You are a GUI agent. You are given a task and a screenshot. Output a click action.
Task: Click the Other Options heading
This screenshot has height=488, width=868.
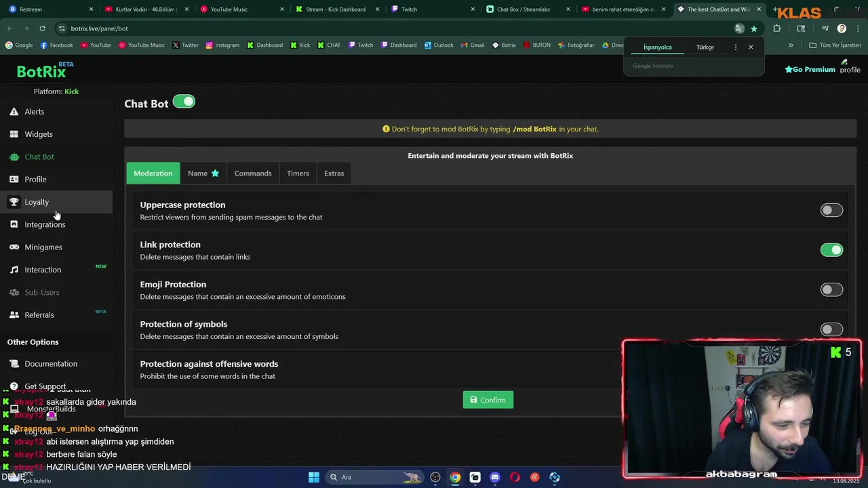click(x=33, y=342)
